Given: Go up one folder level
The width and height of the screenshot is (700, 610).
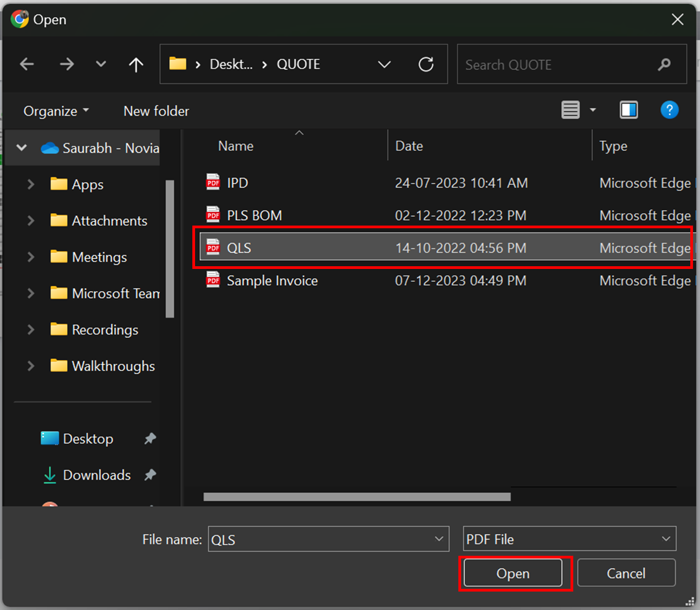Looking at the screenshot, I should tap(136, 65).
